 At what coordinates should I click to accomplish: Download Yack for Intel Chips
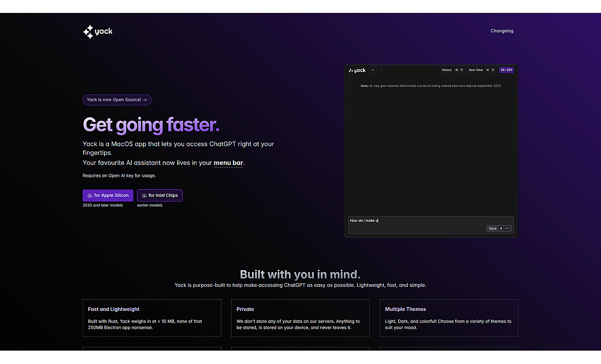coord(159,195)
